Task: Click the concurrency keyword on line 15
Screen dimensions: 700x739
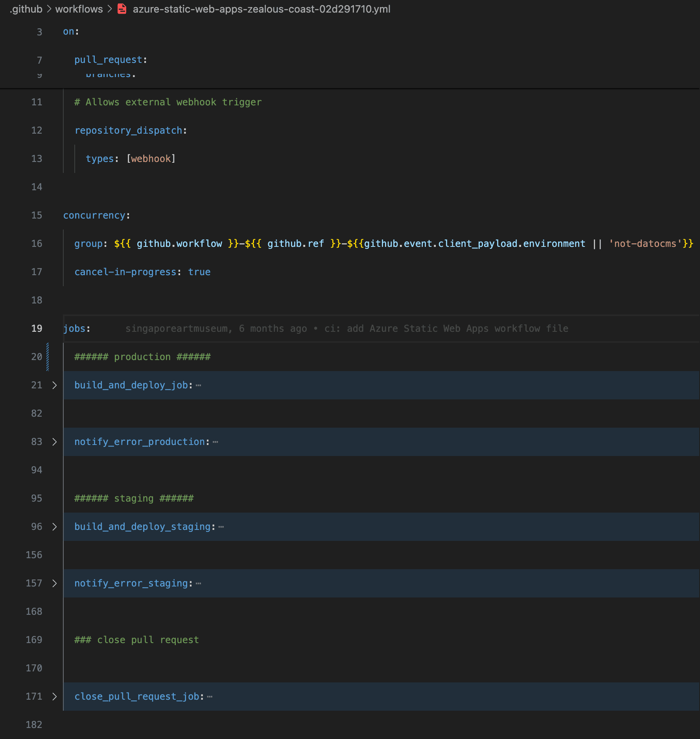Action: (94, 215)
